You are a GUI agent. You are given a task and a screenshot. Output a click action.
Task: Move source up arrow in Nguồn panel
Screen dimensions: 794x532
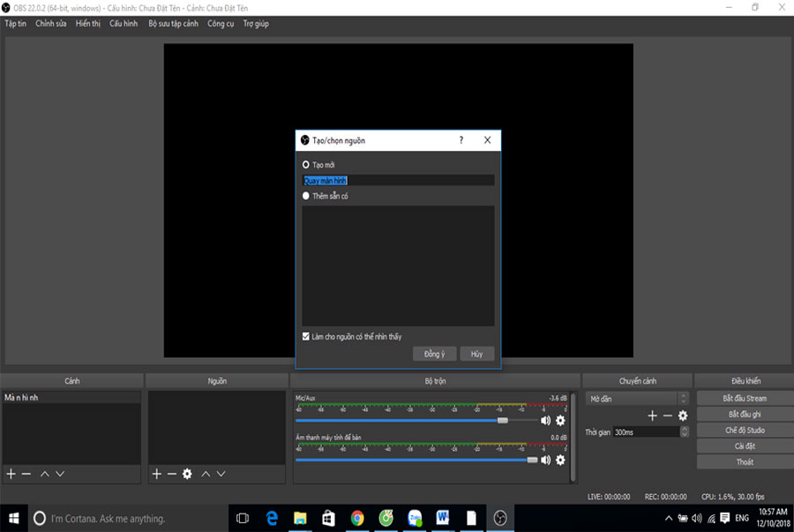click(x=206, y=474)
